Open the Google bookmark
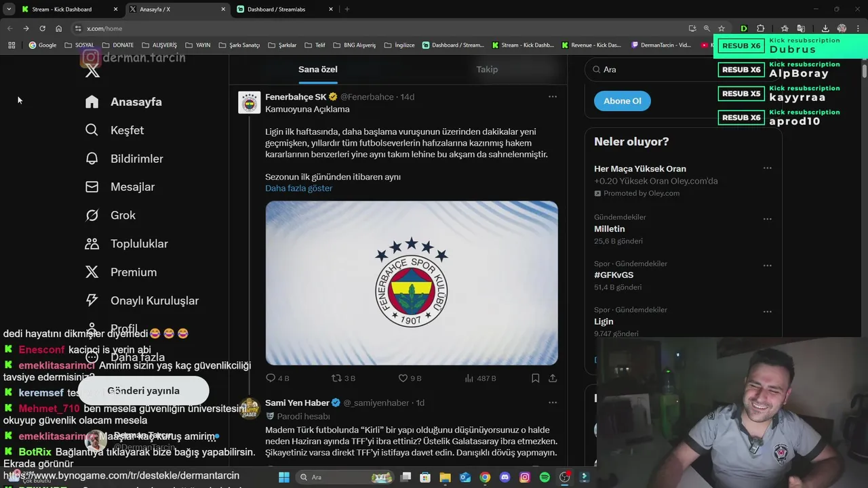The height and width of the screenshot is (488, 868). [42, 45]
